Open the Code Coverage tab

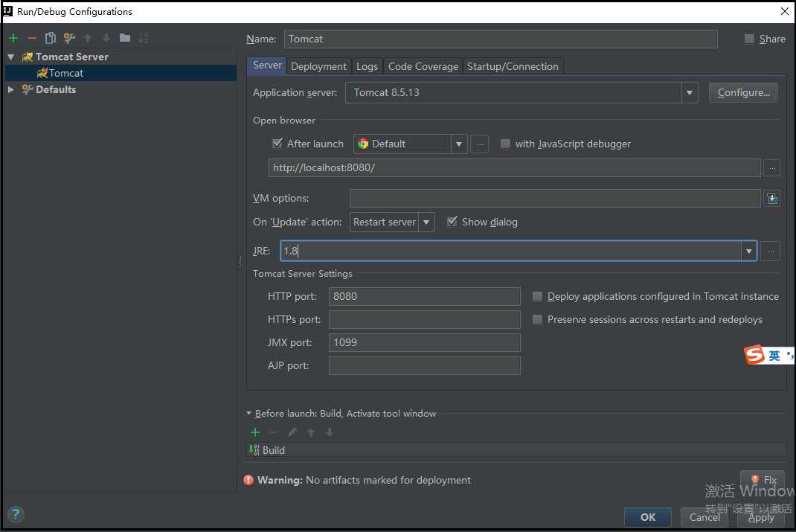(x=423, y=66)
